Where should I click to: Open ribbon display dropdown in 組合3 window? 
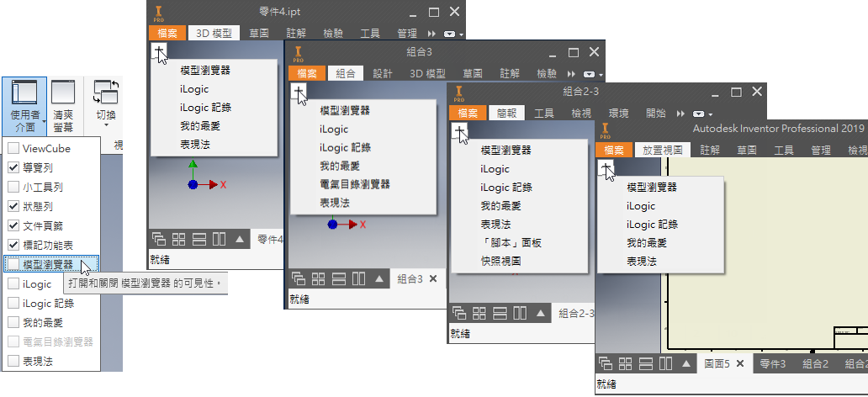(592, 75)
